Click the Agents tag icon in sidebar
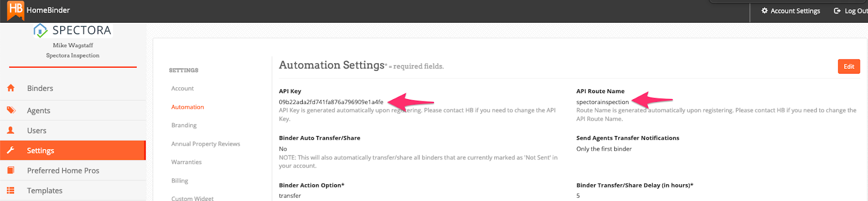868x201 pixels. 11,110
